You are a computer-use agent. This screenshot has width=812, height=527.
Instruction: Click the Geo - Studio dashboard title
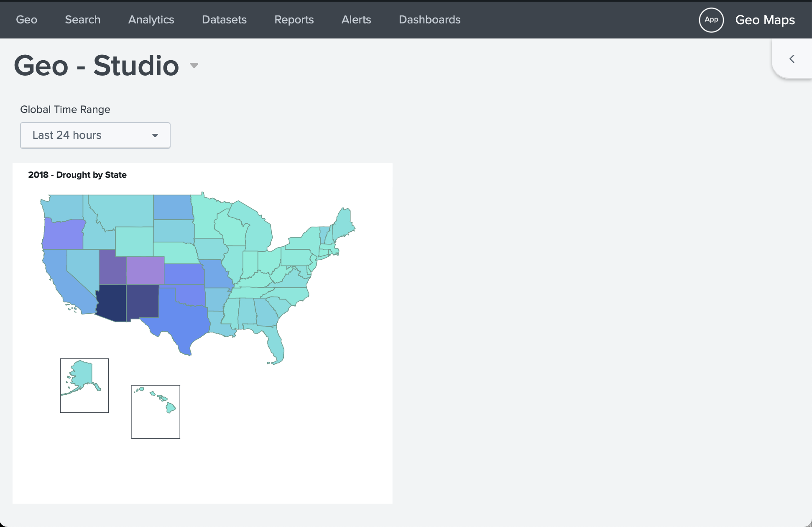pyautogui.click(x=97, y=66)
